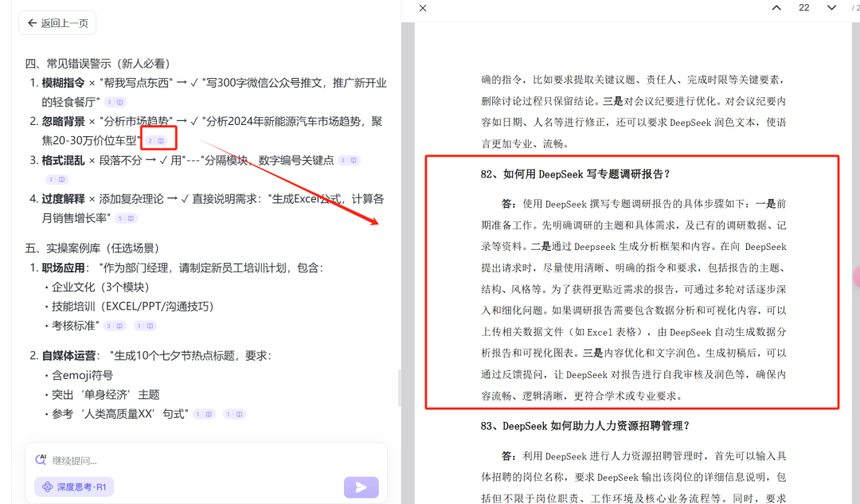Click bullet 含emoji符号
This screenshot has height=504, width=860.
click(x=82, y=375)
